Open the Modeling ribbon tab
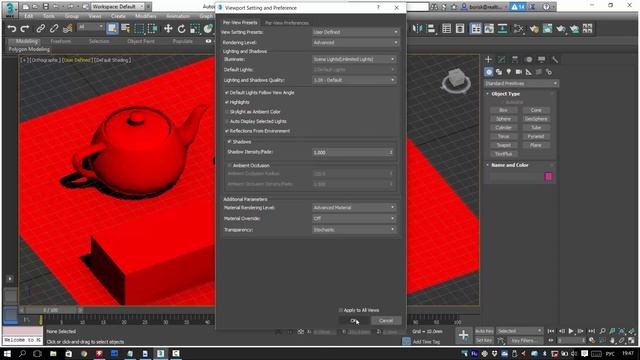Screen dimensions: 640x360 (27, 41)
